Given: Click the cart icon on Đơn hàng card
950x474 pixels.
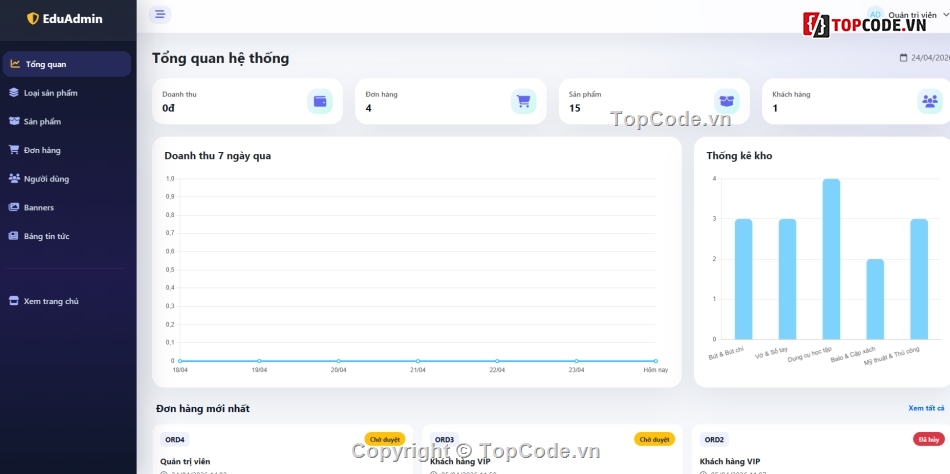Looking at the screenshot, I should point(523,101).
